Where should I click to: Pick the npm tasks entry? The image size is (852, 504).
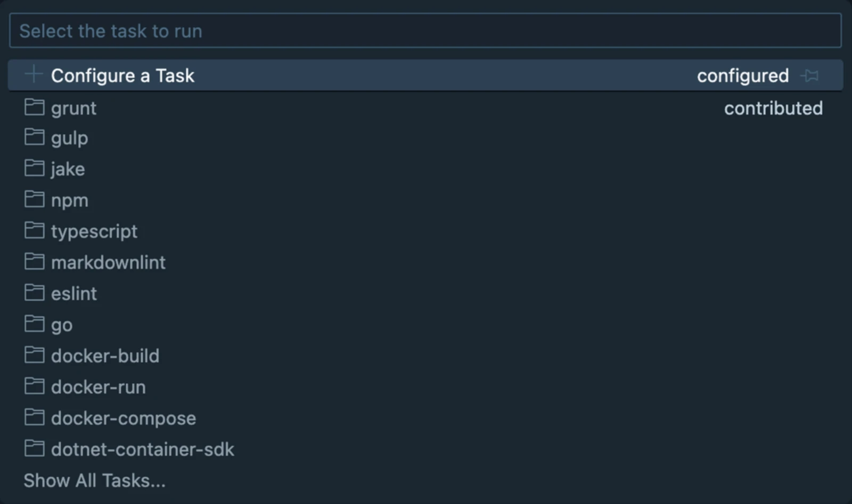[x=70, y=200]
